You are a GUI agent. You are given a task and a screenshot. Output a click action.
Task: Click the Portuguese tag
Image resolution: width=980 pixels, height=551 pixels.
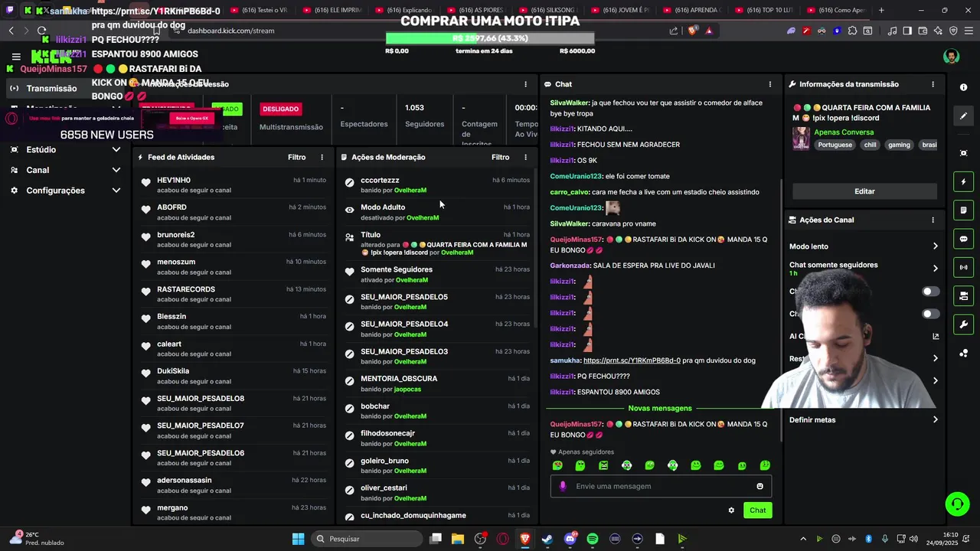[x=835, y=145]
